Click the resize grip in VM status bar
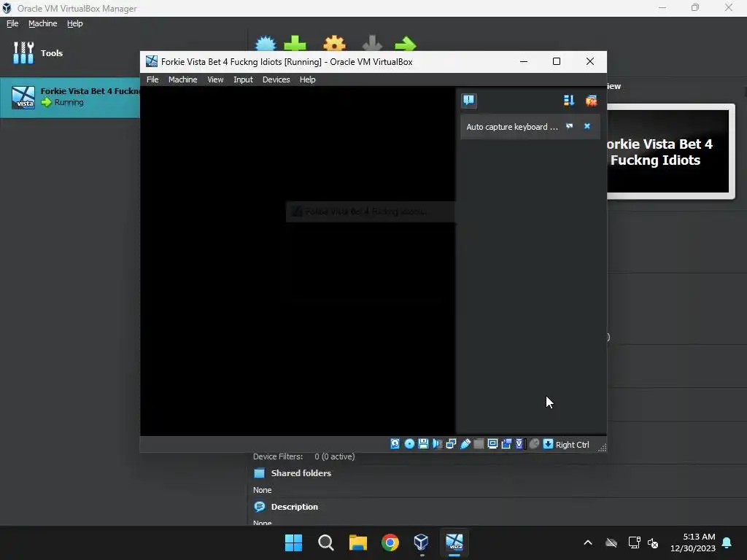The width and height of the screenshot is (747, 560). [x=602, y=447]
